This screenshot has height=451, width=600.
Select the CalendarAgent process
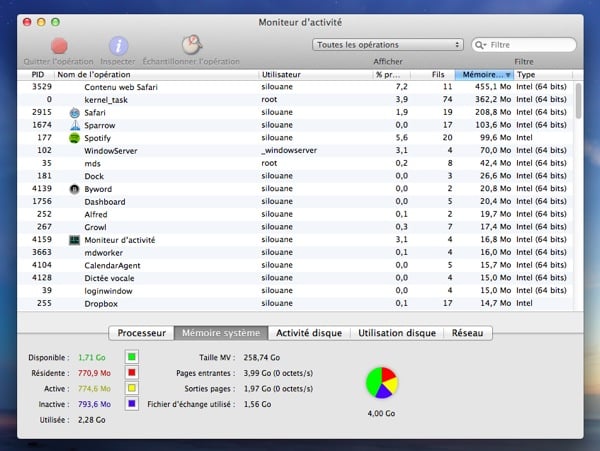pos(295,265)
